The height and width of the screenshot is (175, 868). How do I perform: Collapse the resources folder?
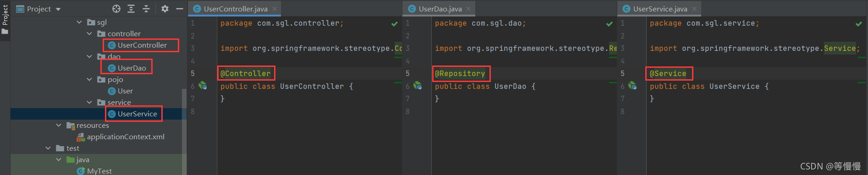[58, 125]
